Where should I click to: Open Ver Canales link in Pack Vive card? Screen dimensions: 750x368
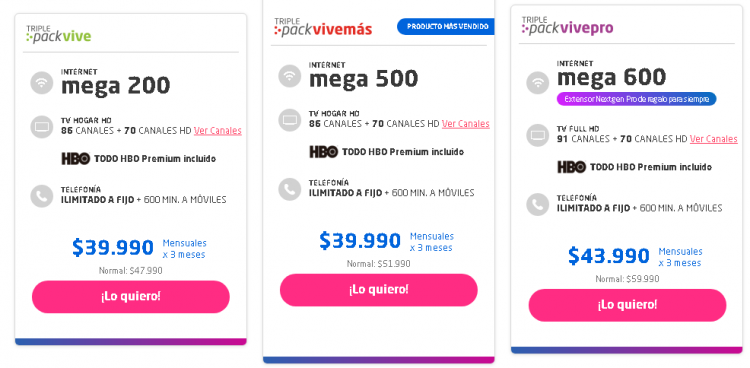pyautogui.click(x=218, y=131)
